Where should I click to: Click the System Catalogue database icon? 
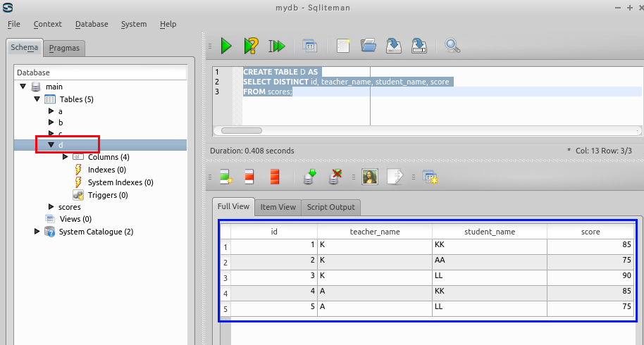50,232
